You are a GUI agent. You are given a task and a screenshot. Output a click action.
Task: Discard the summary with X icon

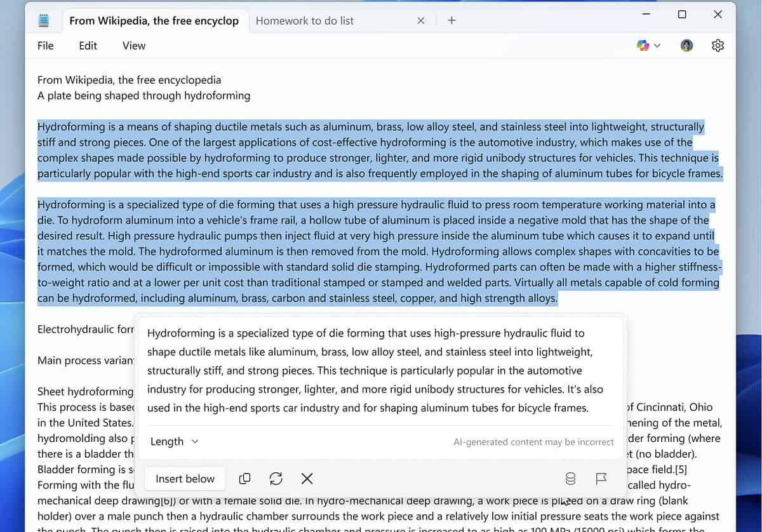(307, 479)
